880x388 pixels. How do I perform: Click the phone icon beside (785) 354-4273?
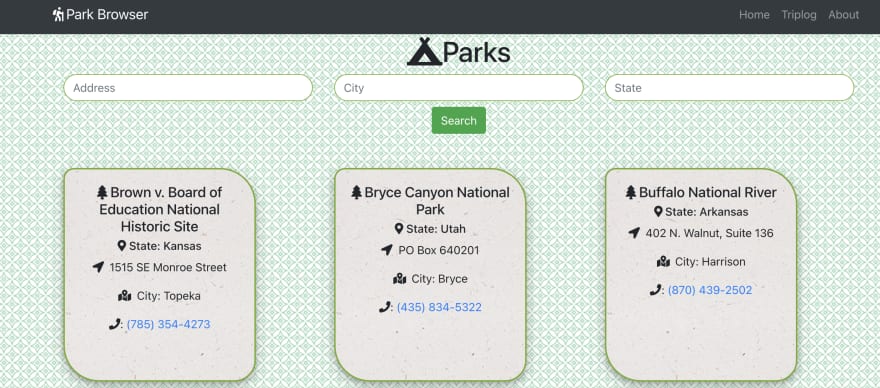114,324
